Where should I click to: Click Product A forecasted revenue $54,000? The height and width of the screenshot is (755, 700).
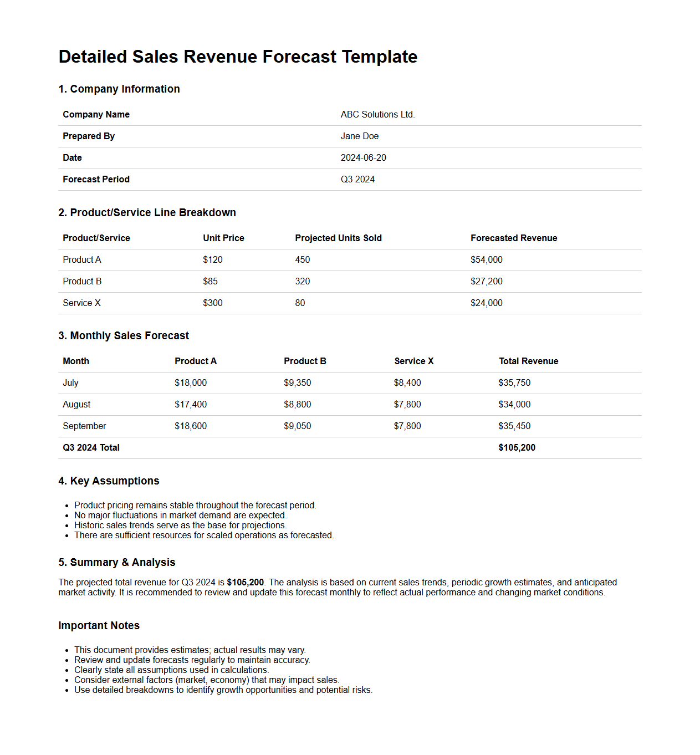tap(486, 259)
